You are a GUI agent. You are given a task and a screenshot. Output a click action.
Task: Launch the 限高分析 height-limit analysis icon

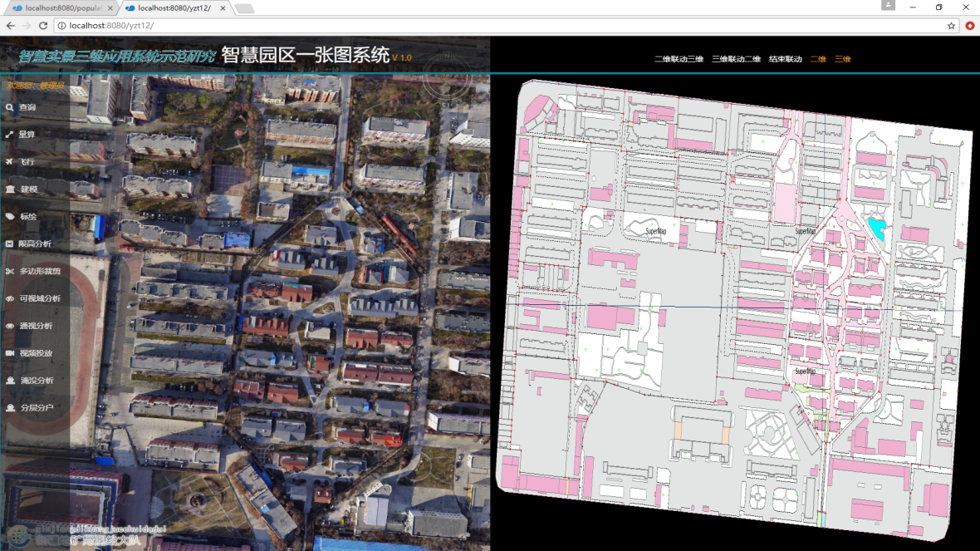[9, 244]
